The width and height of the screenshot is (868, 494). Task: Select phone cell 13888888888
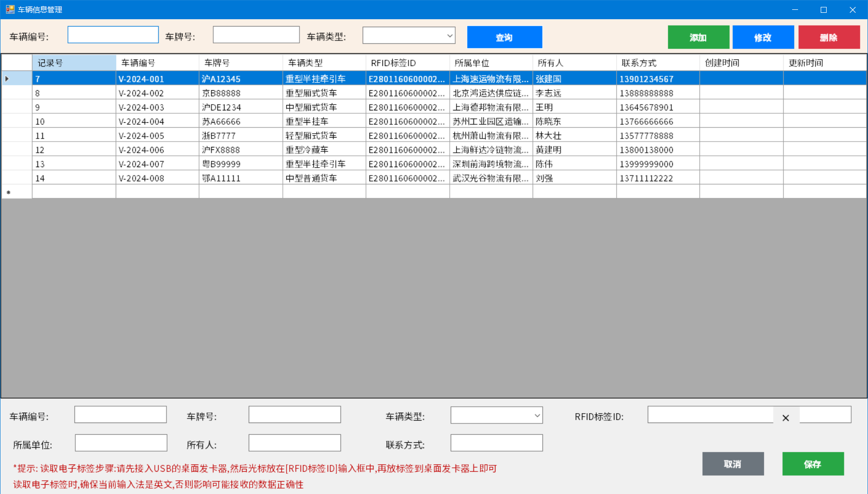click(x=658, y=93)
